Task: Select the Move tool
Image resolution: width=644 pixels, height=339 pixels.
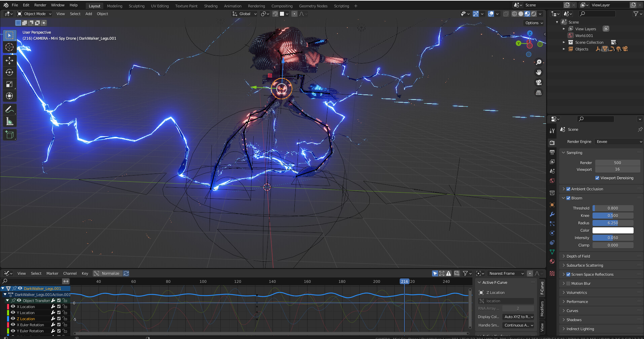Action: [9, 61]
